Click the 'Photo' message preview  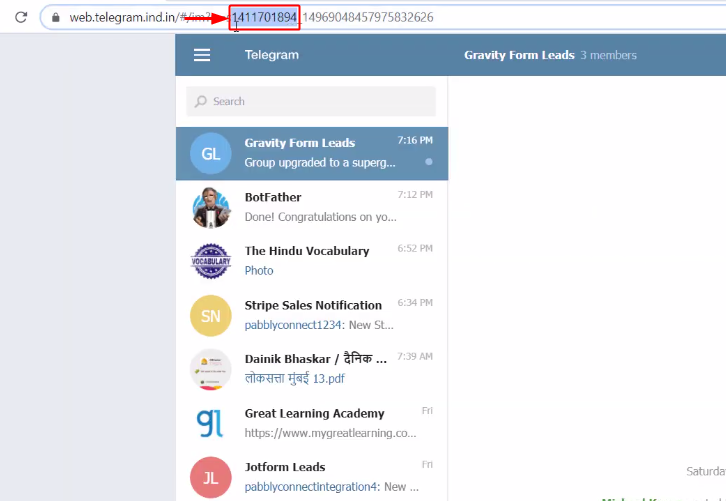coord(259,270)
